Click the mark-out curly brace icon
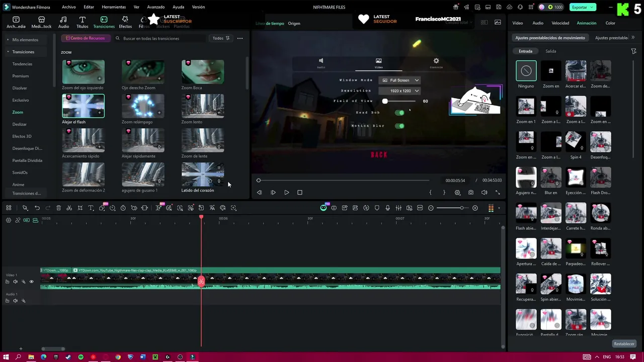Screen dimensions: 644x362 (444, 192)
